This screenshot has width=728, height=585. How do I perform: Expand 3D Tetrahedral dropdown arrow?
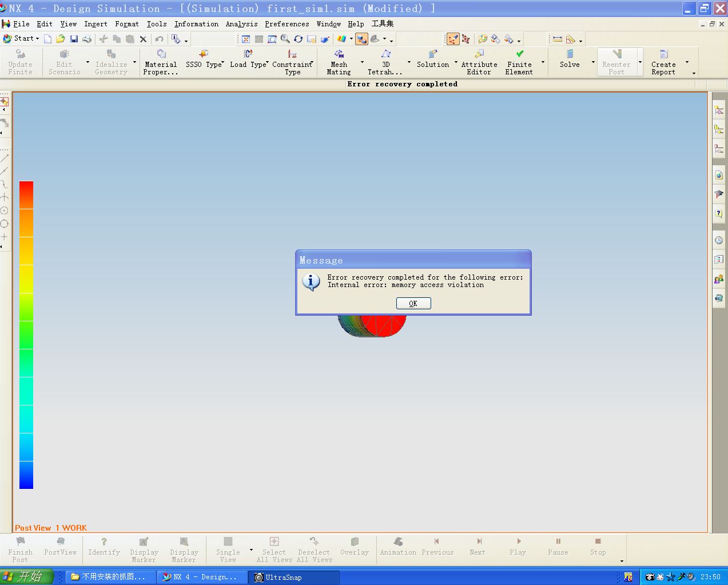pos(409,62)
